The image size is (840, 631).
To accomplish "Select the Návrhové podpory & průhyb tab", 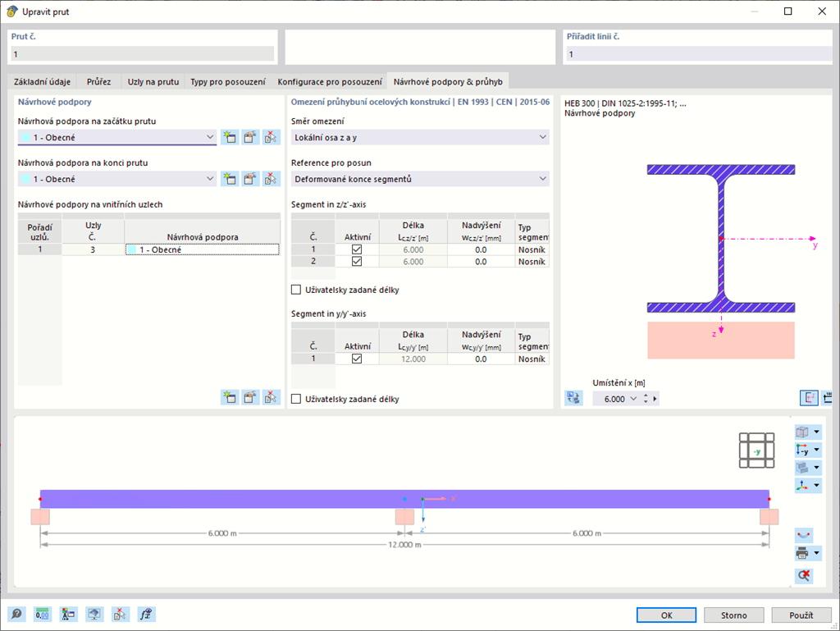I will (x=448, y=81).
